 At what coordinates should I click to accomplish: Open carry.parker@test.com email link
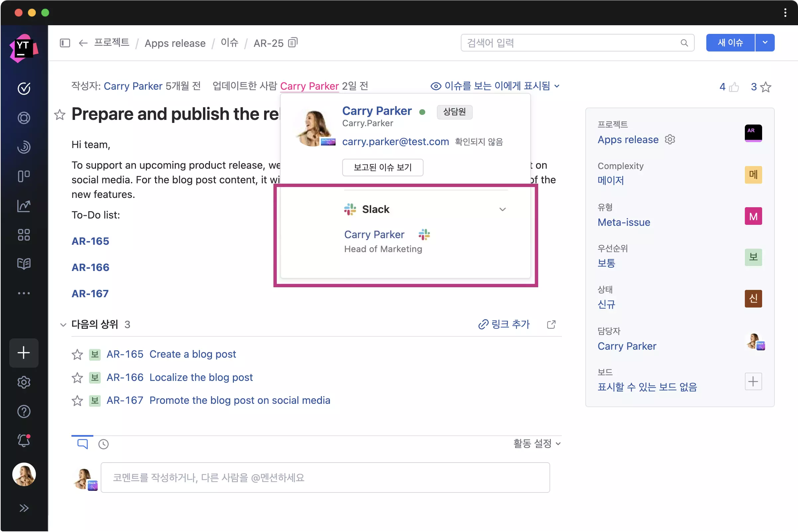tap(395, 141)
